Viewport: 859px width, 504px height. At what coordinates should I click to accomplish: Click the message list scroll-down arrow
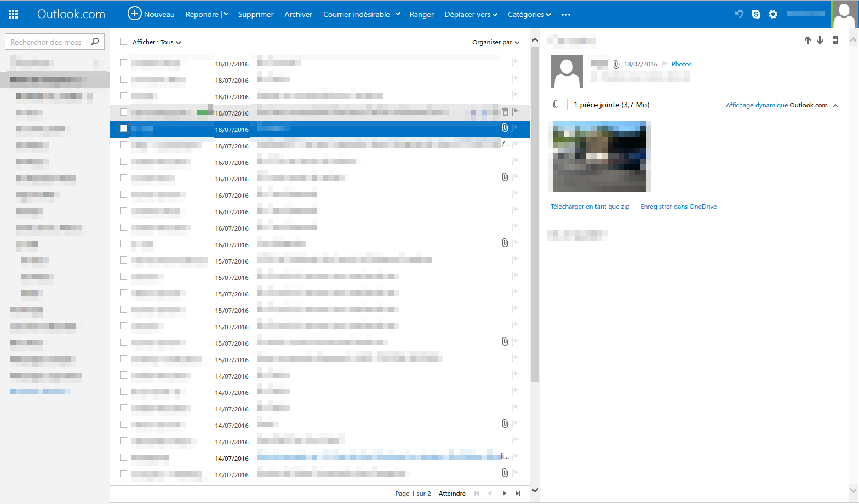tap(535, 490)
